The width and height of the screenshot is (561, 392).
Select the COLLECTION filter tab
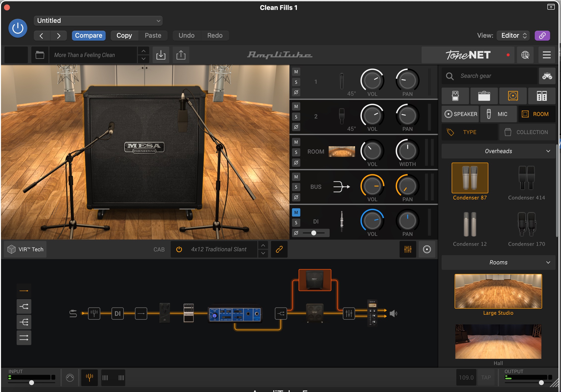coord(527,132)
